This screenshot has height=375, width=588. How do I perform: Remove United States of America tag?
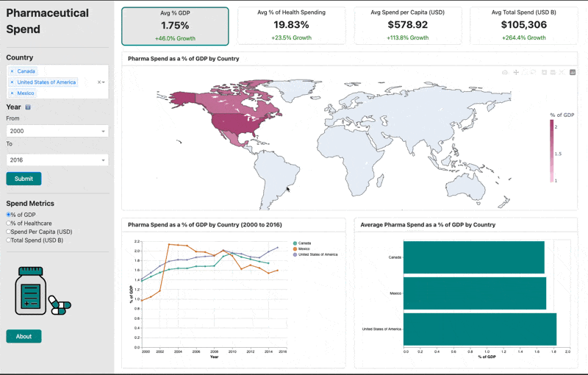coord(12,82)
